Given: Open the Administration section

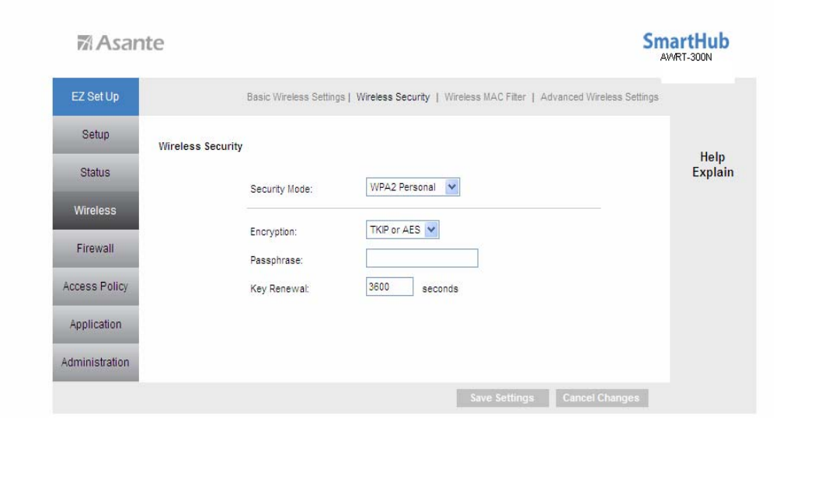Looking at the screenshot, I should click(x=96, y=363).
